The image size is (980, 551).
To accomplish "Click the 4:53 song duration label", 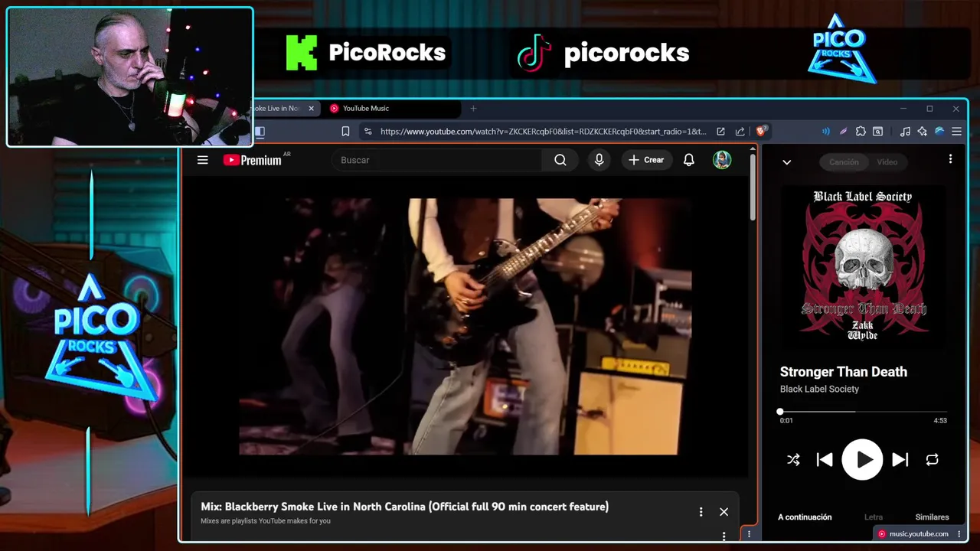I will 940,421.
